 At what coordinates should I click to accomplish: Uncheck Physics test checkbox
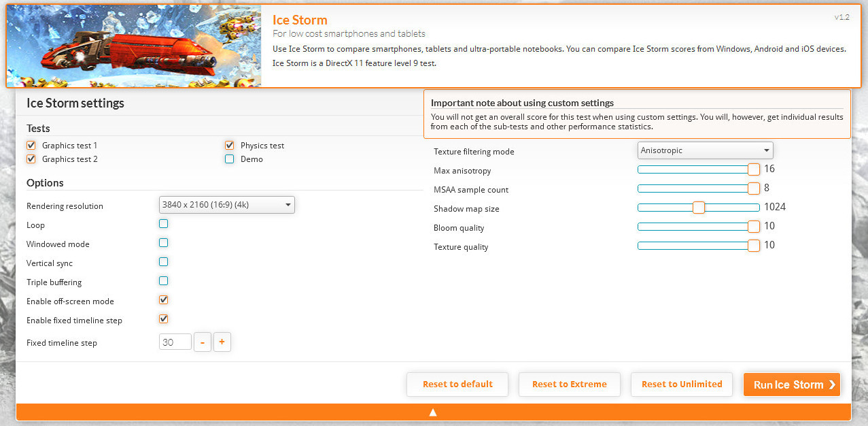point(229,145)
